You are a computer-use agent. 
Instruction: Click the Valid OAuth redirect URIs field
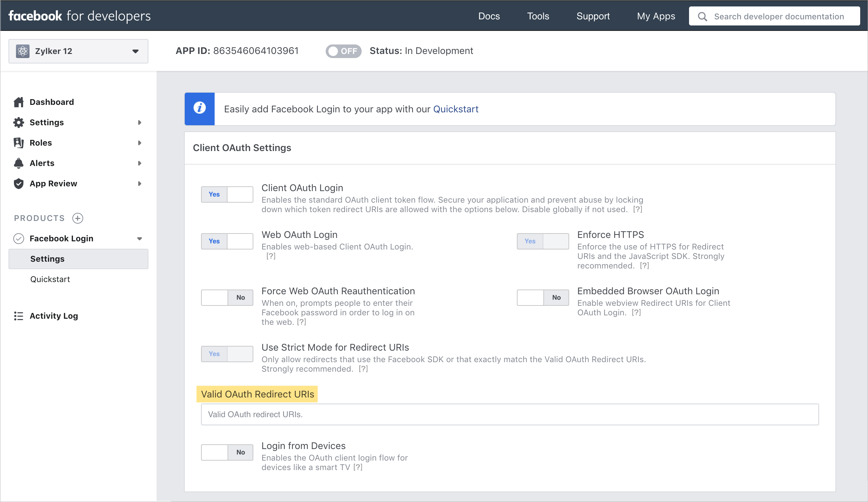509,414
